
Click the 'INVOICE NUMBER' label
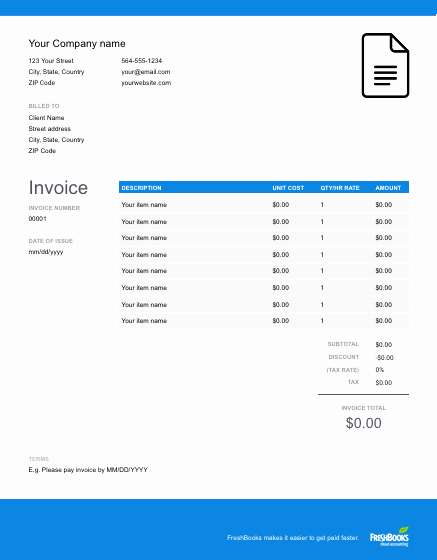coord(54,208)
